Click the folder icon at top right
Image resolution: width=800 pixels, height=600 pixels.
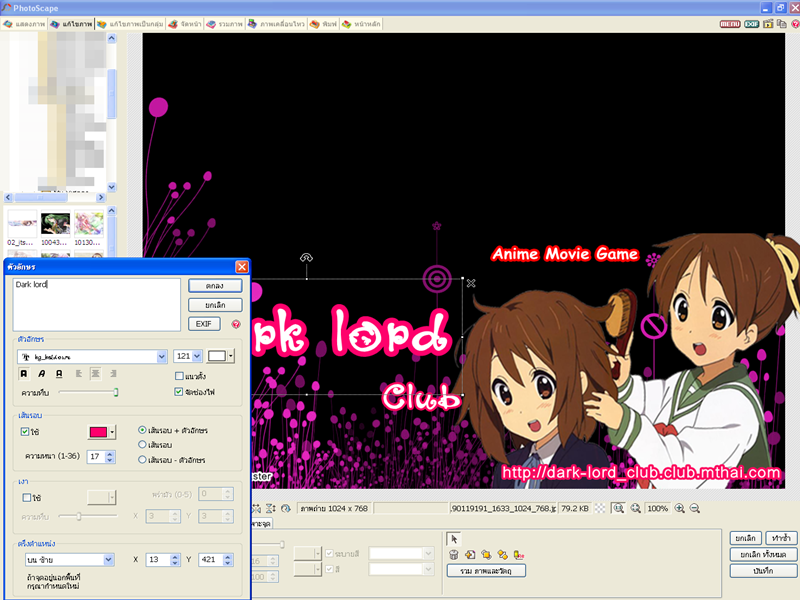click(768, 24)
